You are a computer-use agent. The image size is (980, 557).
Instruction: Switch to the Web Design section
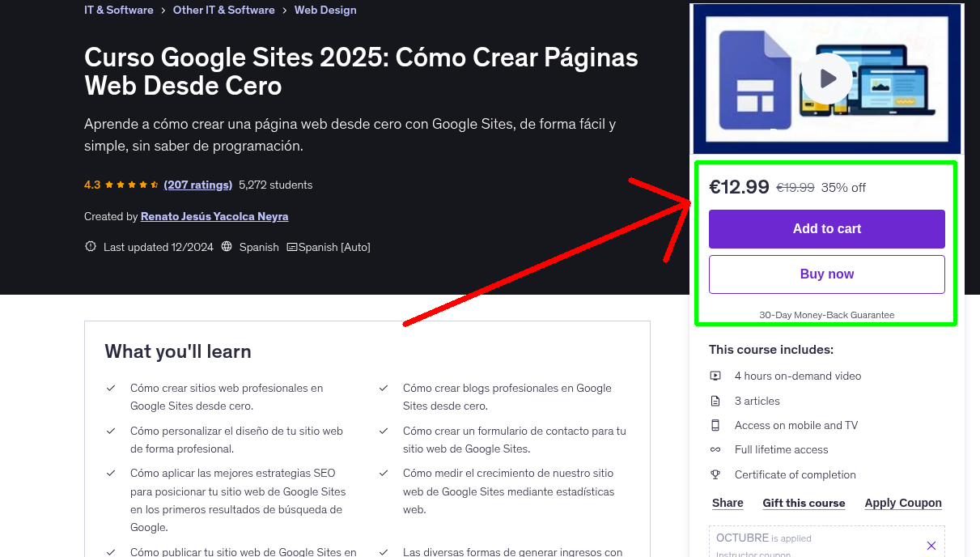[x=325, y=10]
